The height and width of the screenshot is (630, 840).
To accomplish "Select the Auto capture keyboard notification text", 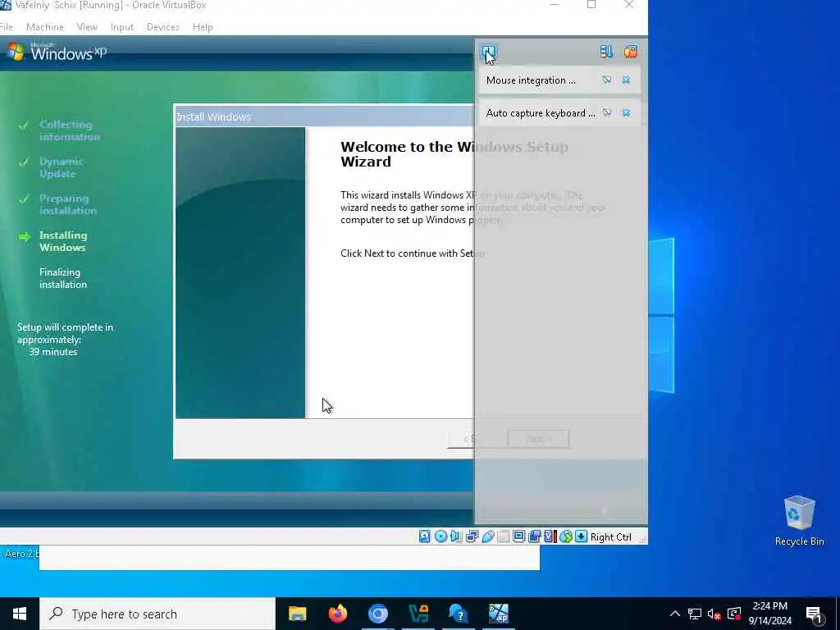I will point(541,113).
